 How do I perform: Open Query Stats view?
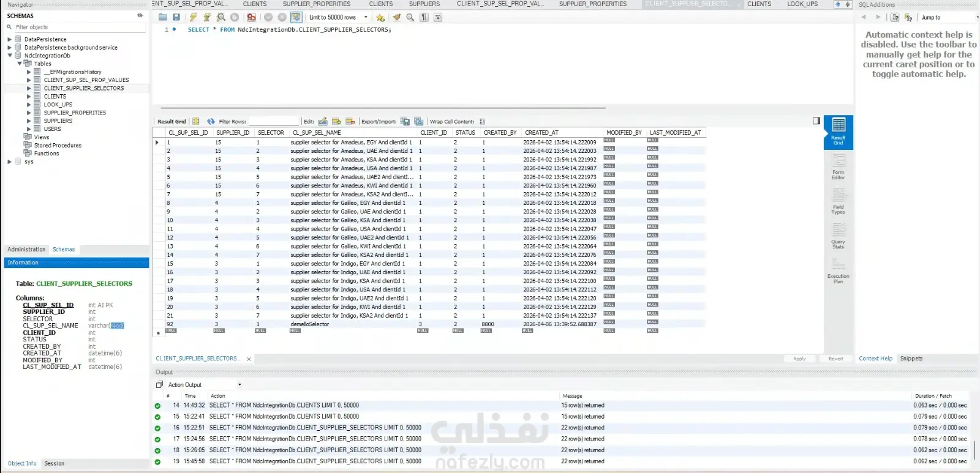click(838, 236)
